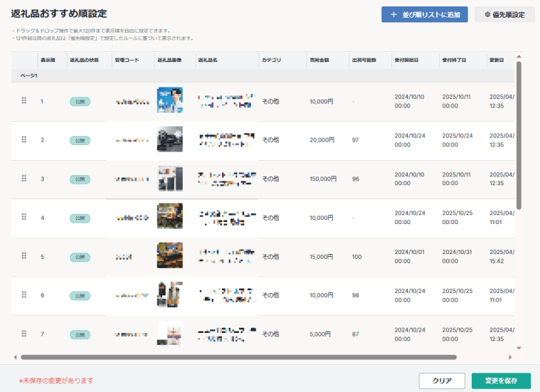Click the drag handle icon for row 2

(24, 139)
